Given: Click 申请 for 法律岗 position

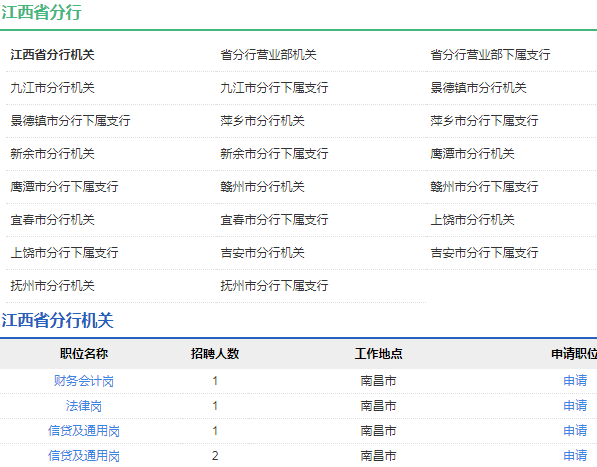Looking at the screenshot, I should click(575, 406).
